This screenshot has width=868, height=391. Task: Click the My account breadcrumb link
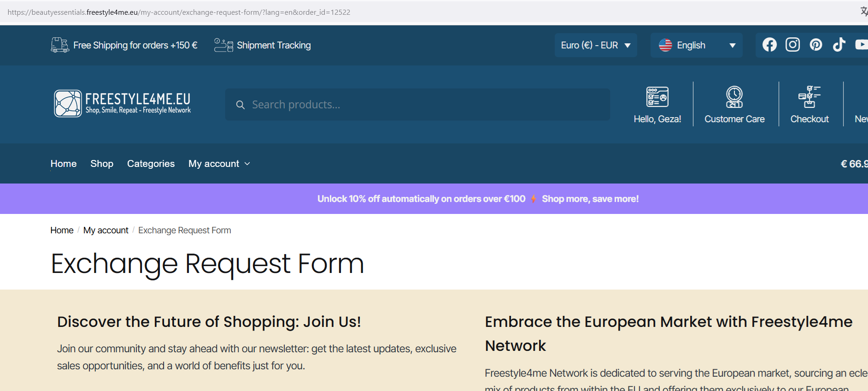106,230
